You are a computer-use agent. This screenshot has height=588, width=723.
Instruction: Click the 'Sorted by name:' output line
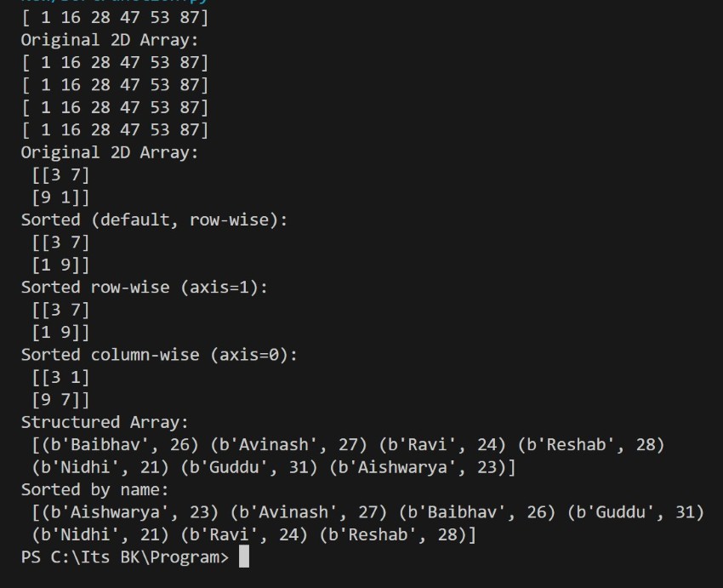tap(95, 490)
